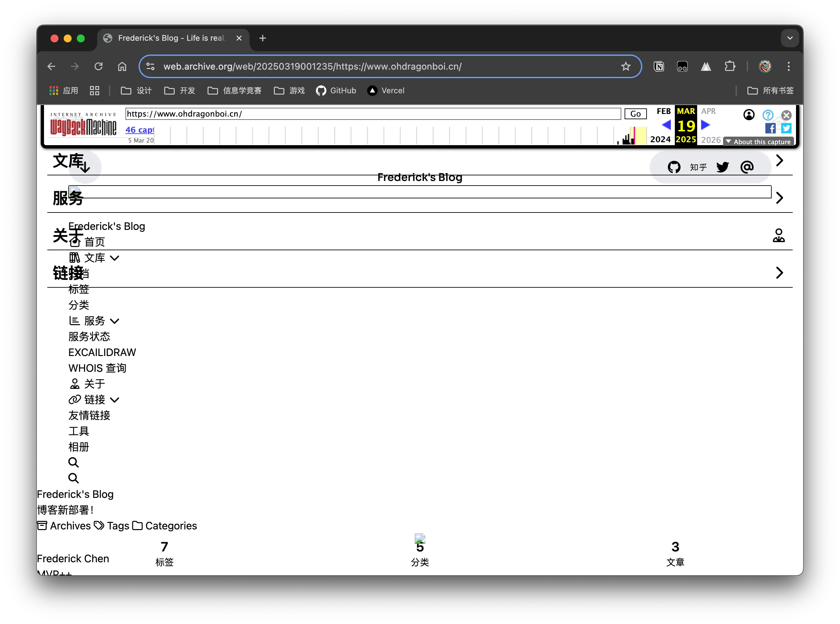Open the 工具 link
840x624 pixels.
point(78,431)
